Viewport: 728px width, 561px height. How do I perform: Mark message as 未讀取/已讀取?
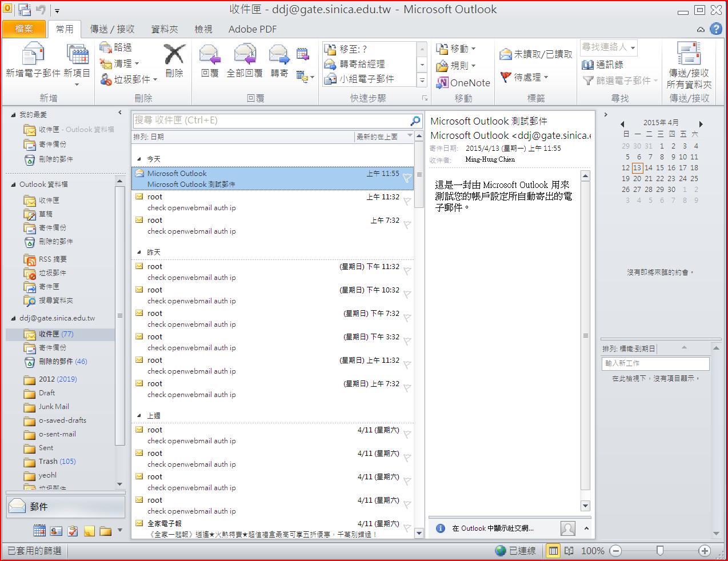coord(536,54)
